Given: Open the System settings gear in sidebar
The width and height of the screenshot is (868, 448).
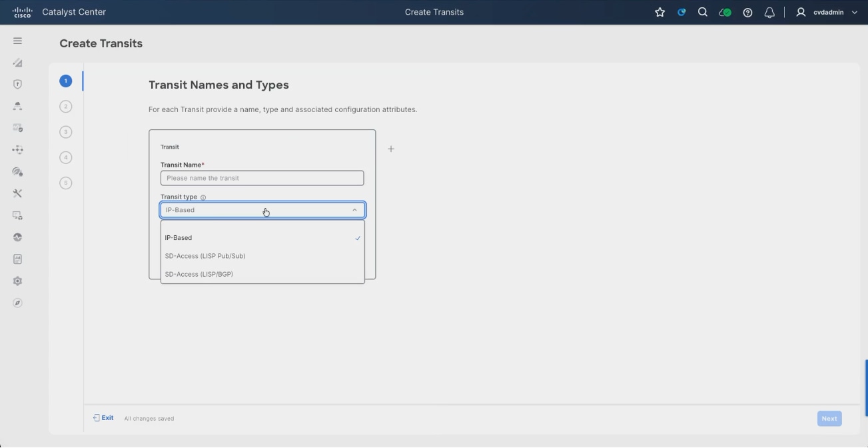Looking at the screenshot, I should click(x=17, y=281).
